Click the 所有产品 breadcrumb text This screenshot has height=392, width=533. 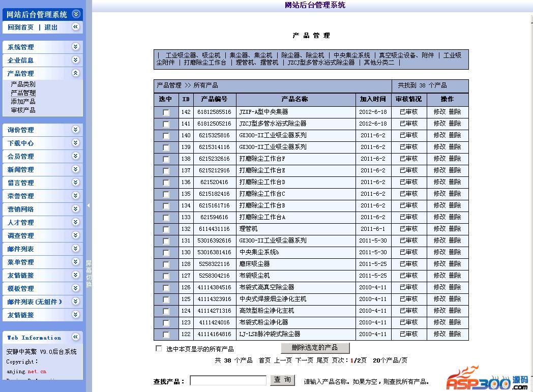tap(205, 85)
